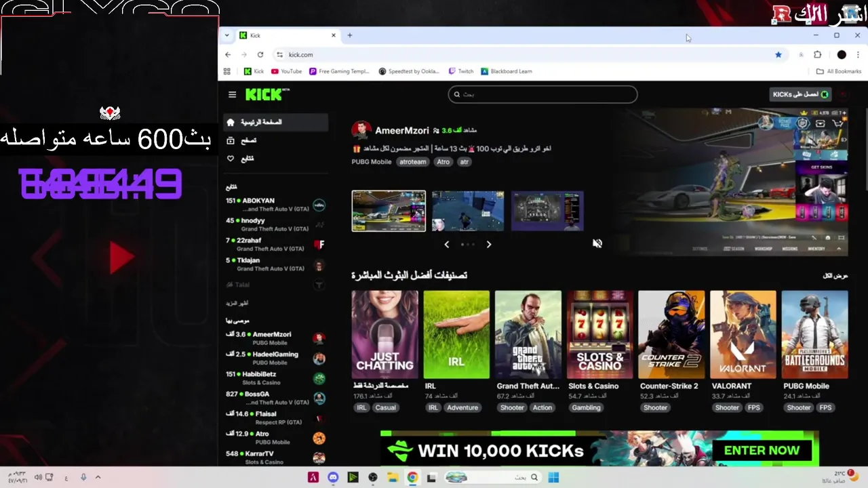The height and width of the screenshot is (488, 868).
Task: Open the Blackboard Learn bookmark
Action: (x=507, y=71)
